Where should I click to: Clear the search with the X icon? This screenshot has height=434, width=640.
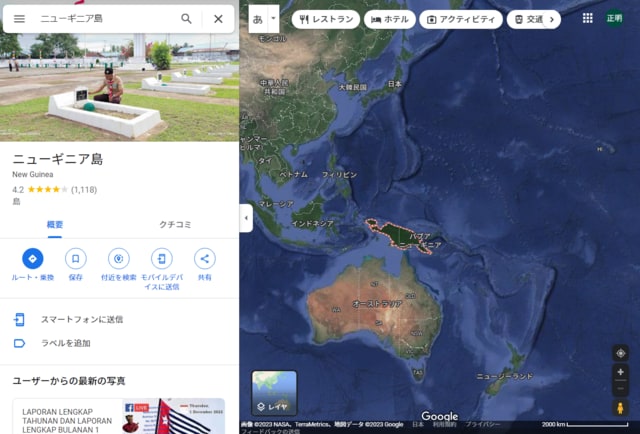pos(218,19)
